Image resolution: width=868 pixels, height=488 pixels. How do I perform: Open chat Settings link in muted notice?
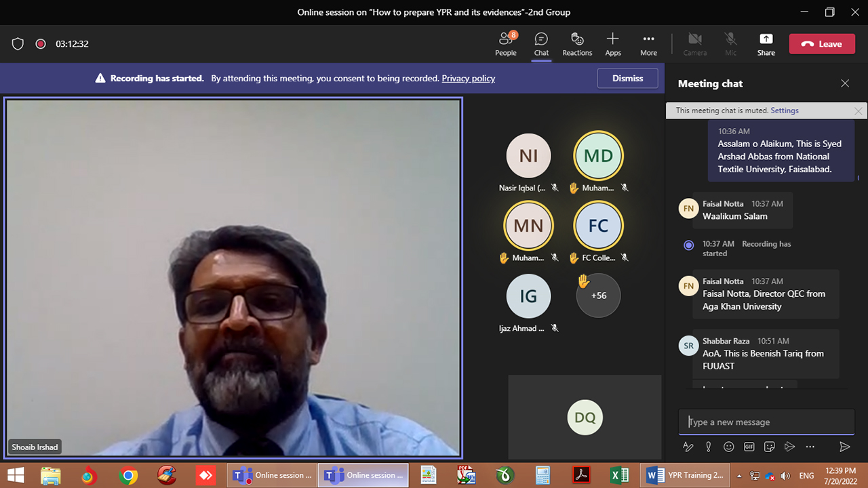point(784,110)
